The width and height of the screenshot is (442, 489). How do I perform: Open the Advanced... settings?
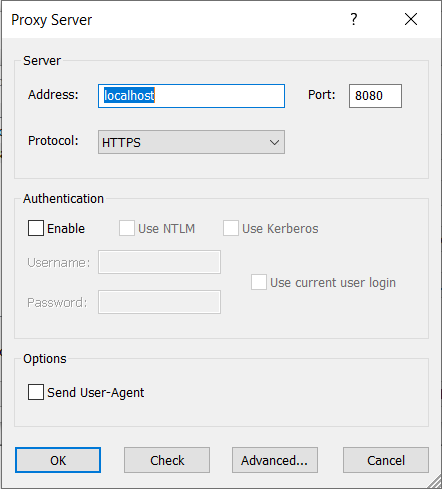(275, 460)
